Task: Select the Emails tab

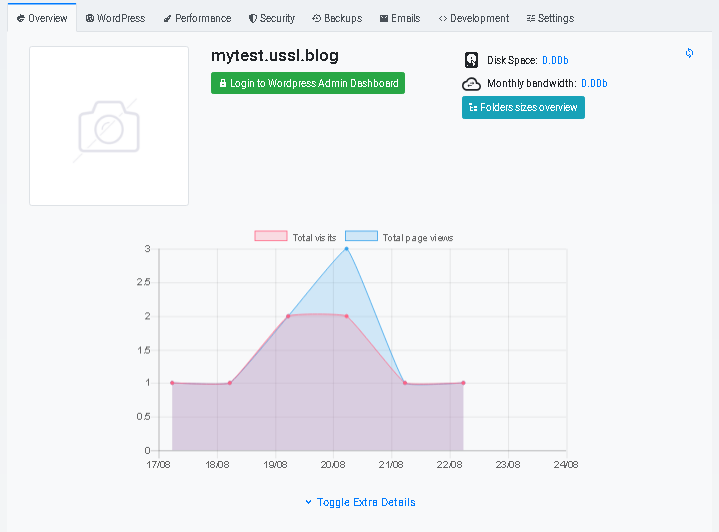Action: click(x=400, y=18)
